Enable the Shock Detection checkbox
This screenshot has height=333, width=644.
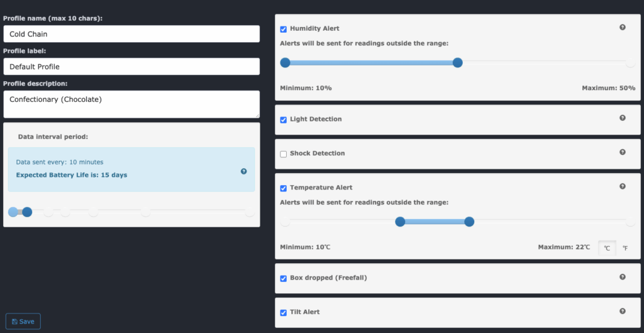284,154
